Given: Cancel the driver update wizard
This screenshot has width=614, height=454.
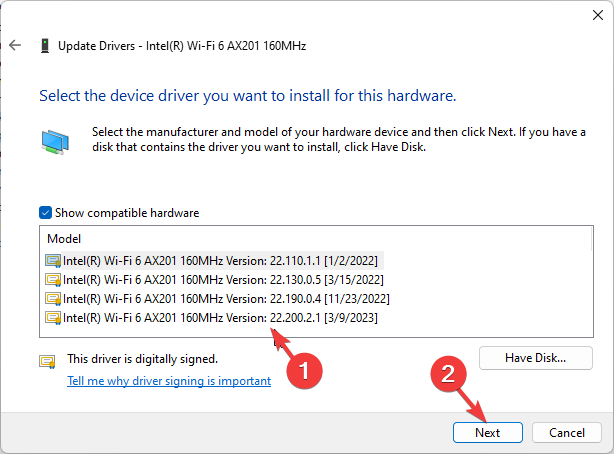Looking at the screenshot, I should (x=567, y=432).
